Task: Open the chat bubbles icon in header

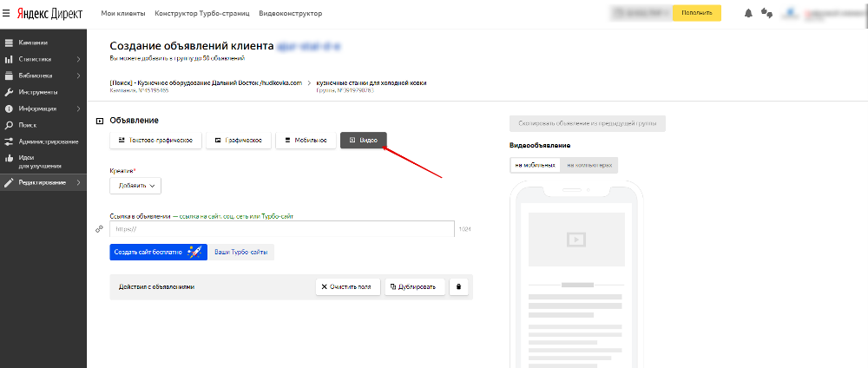Action: (x=766, y=14)
